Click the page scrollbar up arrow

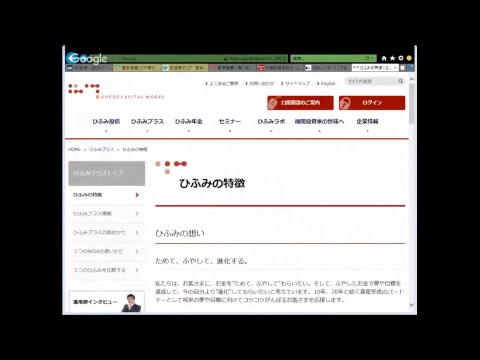coord(412,79)
